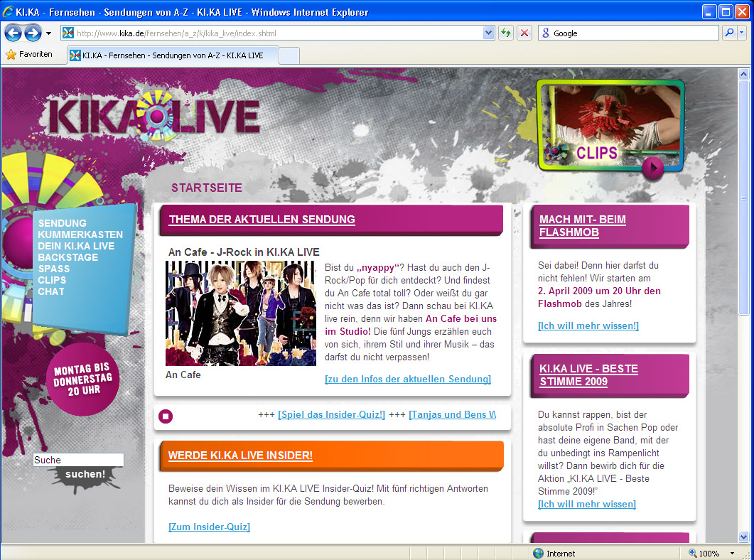Click the vertical scrollbar thumb

[743, 198]
